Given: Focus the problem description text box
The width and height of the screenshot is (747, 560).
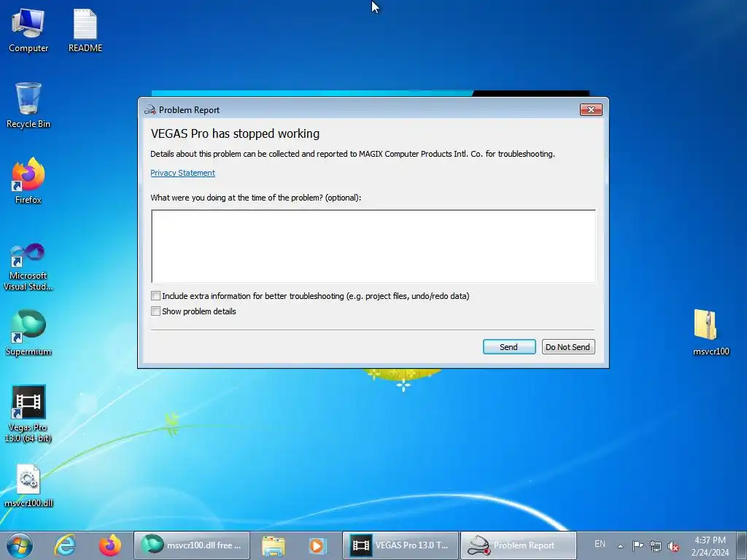Looking at the screenshot, I should pos(373,246).
